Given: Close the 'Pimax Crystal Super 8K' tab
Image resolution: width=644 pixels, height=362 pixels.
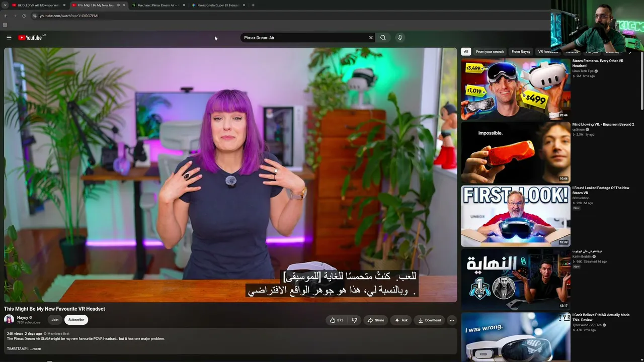Looking at the screenshot, I should tap(244, 5).
